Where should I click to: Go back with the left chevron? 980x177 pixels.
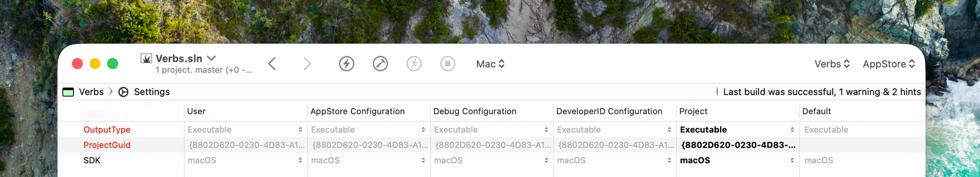coord(272,64)
